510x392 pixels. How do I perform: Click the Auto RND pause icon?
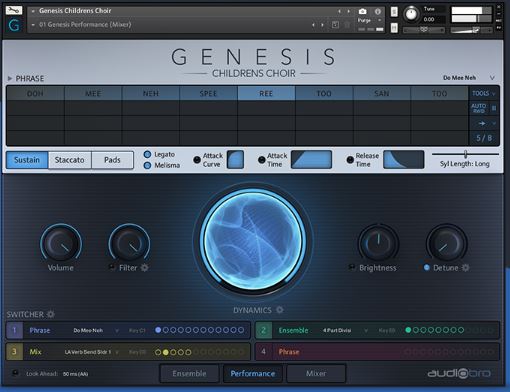[494, 108]
